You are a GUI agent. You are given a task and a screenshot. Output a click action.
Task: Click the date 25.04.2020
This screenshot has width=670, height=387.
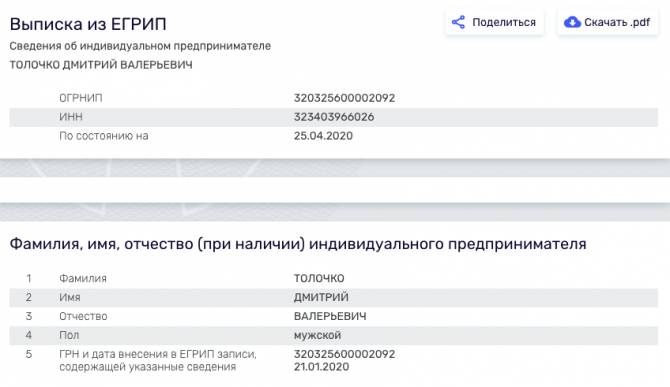pyautogui.click(x=323, y=136)
